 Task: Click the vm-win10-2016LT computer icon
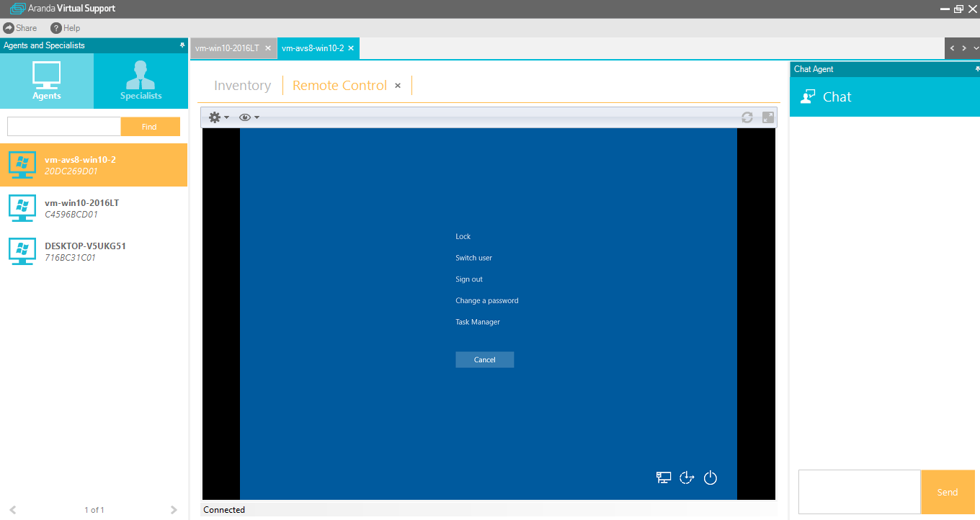pyautogui.click(x=22, y=208)
